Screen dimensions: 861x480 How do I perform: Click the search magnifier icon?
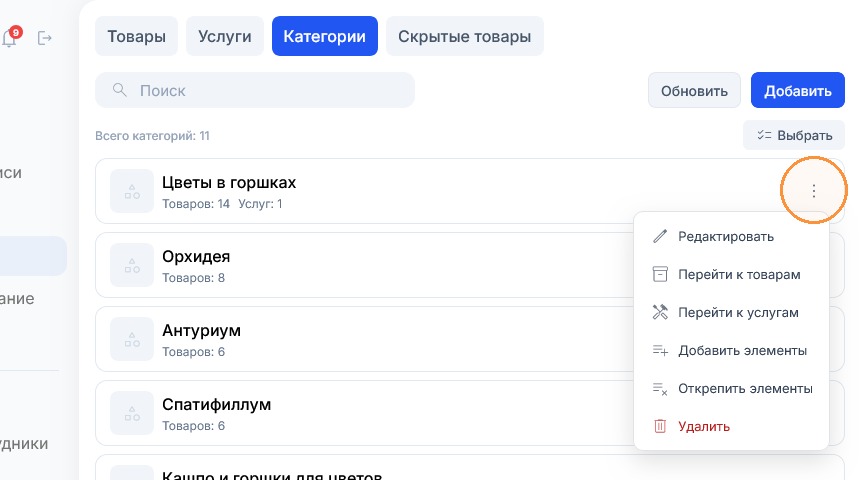click(x=119, y=90)
